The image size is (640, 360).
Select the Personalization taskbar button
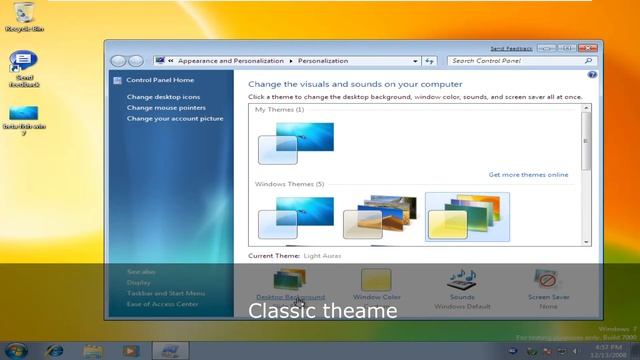coord(171,351)
